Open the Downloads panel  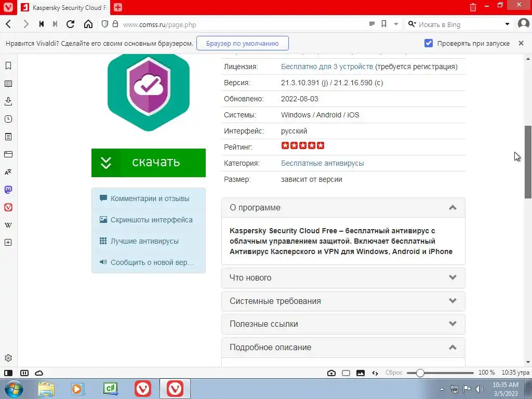[8, 101]
